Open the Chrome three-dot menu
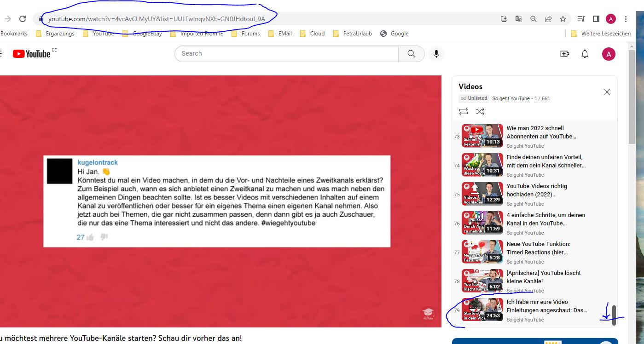Viewport: 644px width, 344px height. click(x=626, y=19)
